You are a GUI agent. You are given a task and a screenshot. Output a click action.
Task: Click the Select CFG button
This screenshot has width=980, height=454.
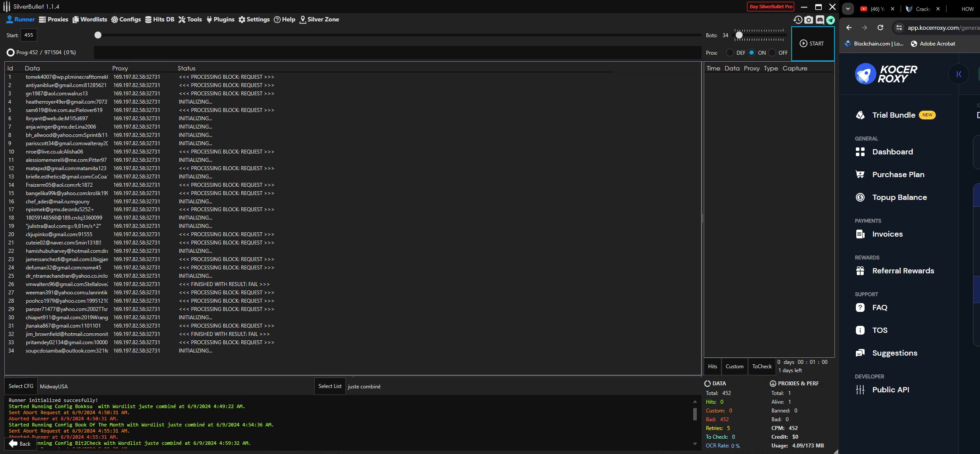tap(21, 386)
